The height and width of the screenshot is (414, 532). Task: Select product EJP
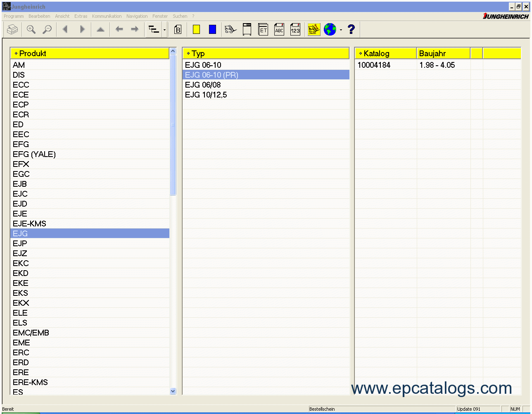coord(90,243)
